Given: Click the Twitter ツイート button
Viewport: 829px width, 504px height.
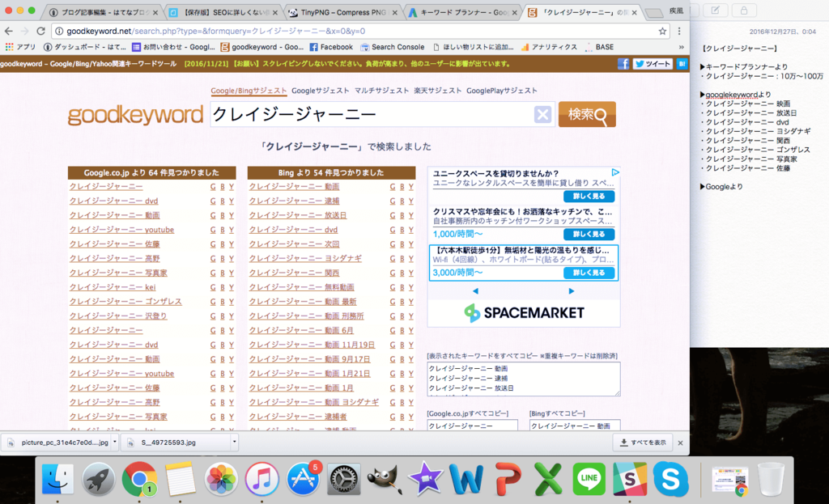Looking at the screenshot, I should tap(653, 64).
